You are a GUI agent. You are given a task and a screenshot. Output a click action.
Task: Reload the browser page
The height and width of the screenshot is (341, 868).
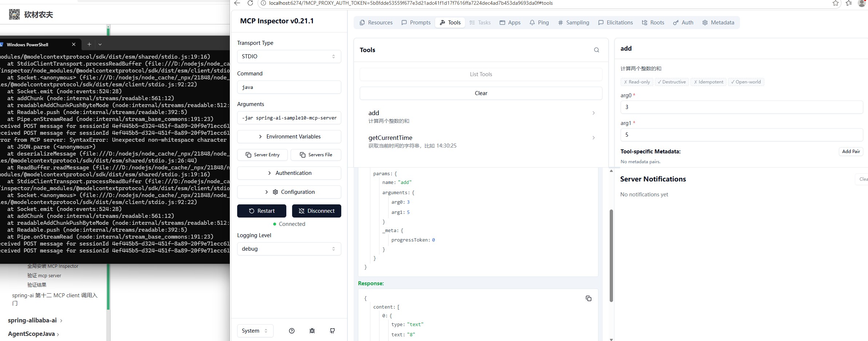(x=250, y=3)
